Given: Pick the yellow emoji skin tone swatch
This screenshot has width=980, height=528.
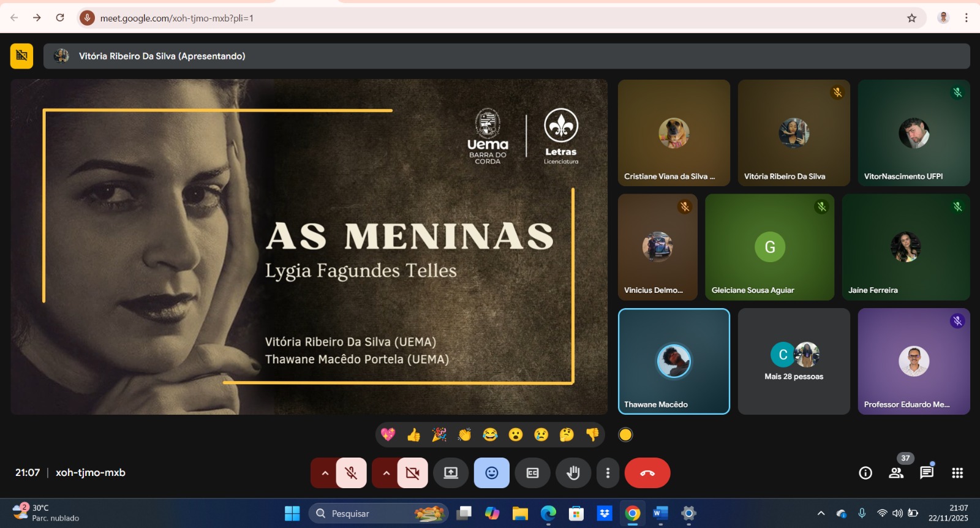Looking at the screenshot, I should (625, 435).
